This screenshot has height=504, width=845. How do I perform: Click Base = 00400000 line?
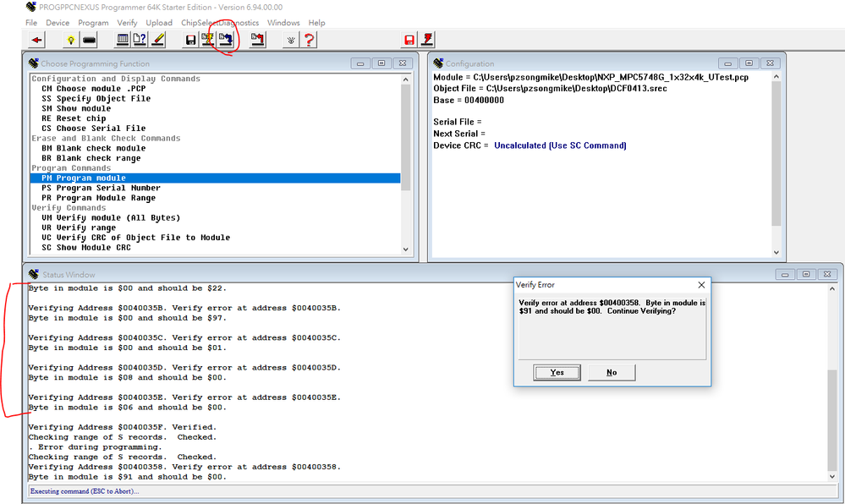tap(469, 101)
